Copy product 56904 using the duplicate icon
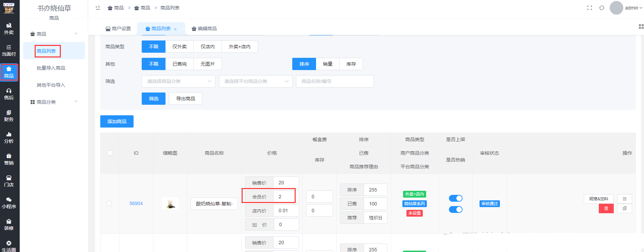This screenshot has width=644, height=252. tap(625, 208)
